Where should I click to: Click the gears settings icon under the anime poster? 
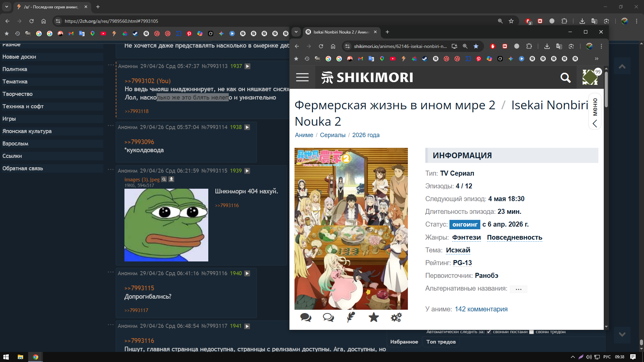click(396, 317)
